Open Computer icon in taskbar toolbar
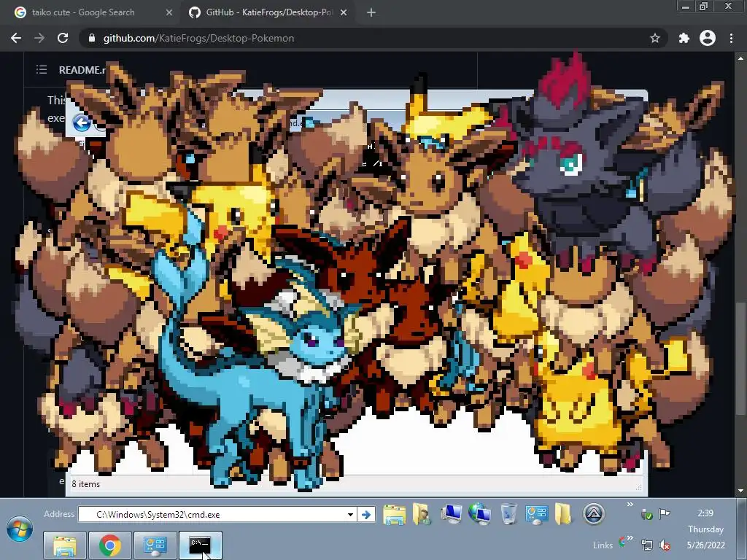 pos(451,514)
